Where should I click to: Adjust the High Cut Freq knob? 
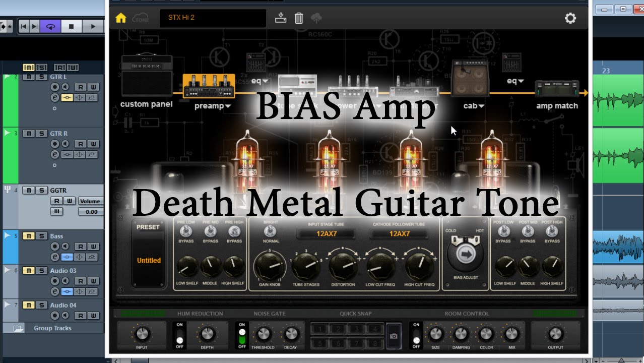pos(419,266)
